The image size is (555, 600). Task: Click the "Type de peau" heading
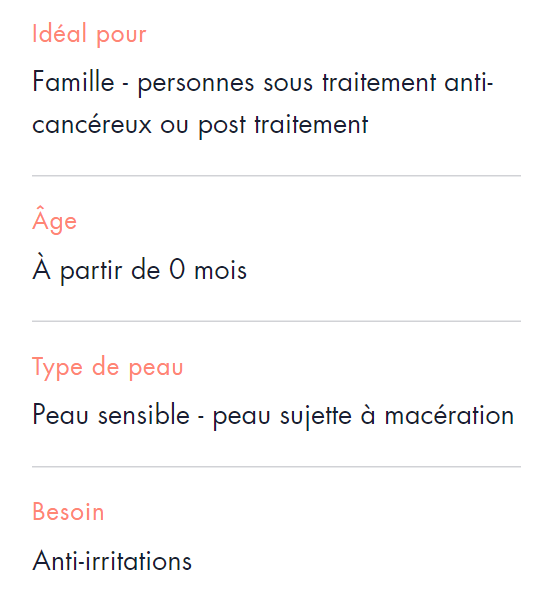[x=108, y=367]
